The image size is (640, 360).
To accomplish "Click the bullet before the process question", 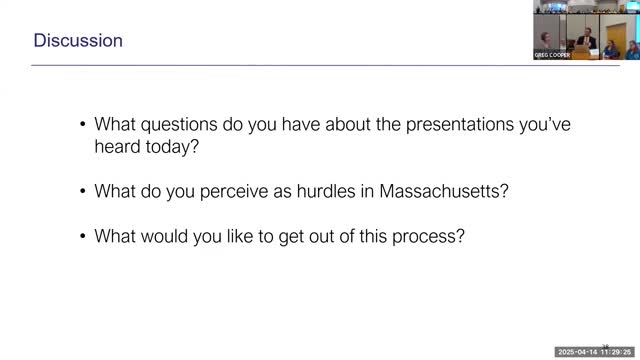I will pos(83,236).
